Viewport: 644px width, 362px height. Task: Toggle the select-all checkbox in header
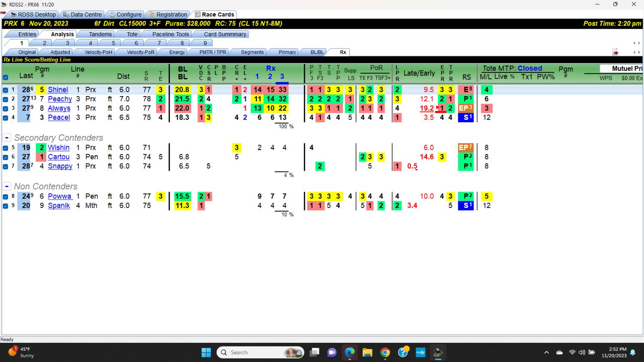click(x=6, y=78)
